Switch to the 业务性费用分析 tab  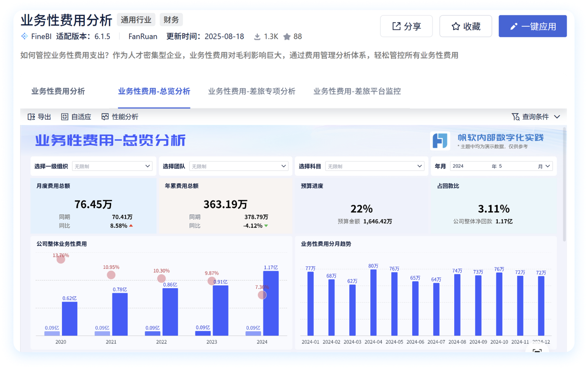click(58, 91)
